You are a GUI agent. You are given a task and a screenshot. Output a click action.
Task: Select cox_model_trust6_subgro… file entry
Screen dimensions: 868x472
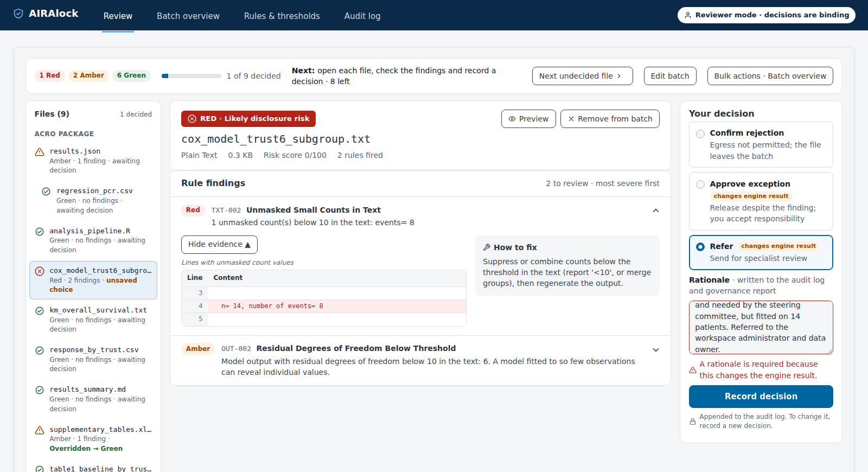click(93, 280)
